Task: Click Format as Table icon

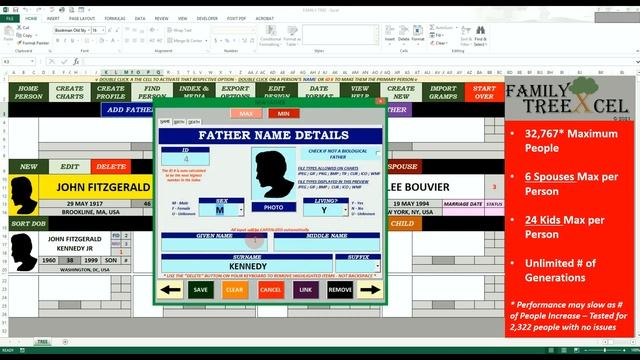Action: (x=292, y=31)
